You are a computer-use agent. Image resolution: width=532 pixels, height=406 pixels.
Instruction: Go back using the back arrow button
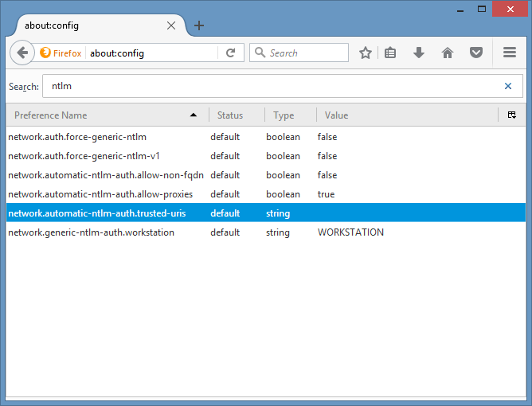tap(22, 53)
